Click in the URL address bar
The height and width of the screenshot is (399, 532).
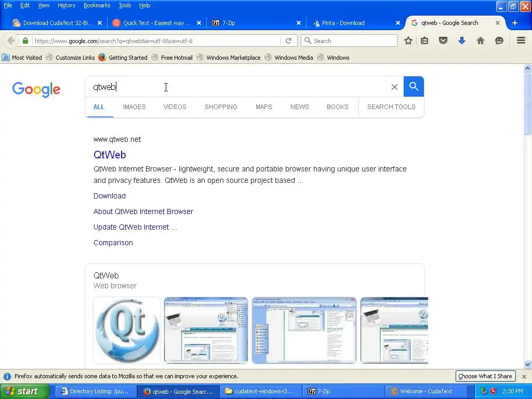(156, 41)
